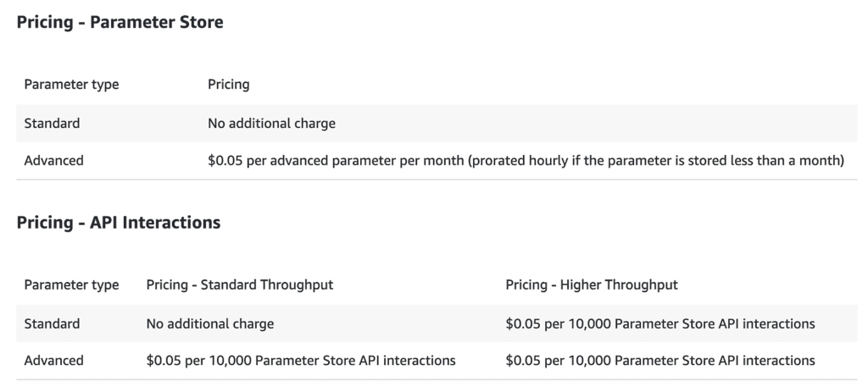Select Advanced row in API Interactions table
Image resolution: width=868 pixels, height=392 pixels.
(54, 361)
